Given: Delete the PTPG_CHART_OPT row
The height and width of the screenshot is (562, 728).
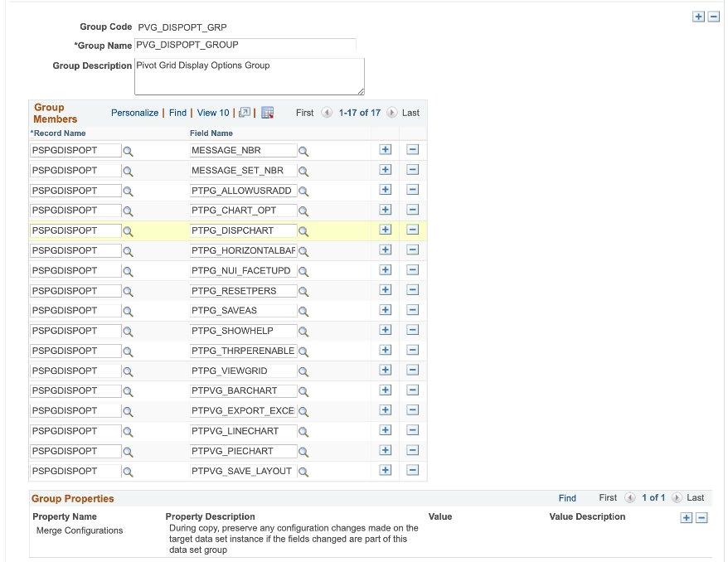Looking at the screenshot, I should [x=412, y=210].
